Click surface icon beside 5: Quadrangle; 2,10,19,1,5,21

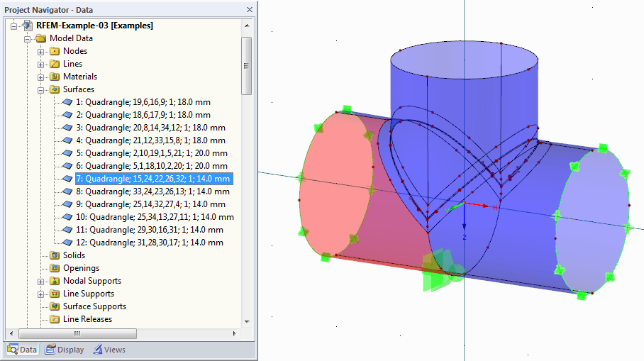[x=68, y=152]
